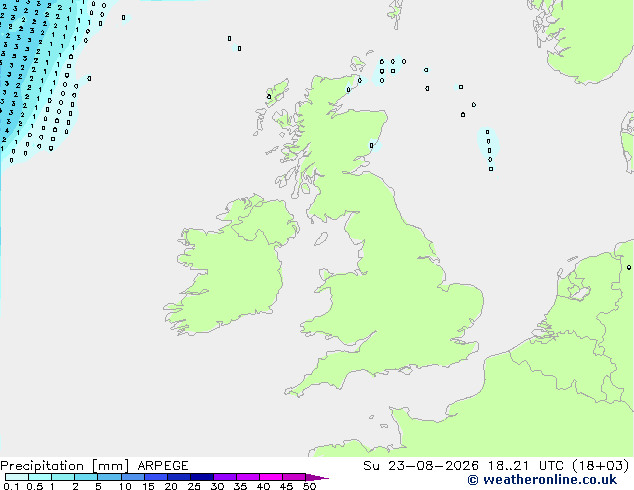Click the legend scale label '10'
The height and width of the screenshot is (490, 634).
tap(125, 486)
